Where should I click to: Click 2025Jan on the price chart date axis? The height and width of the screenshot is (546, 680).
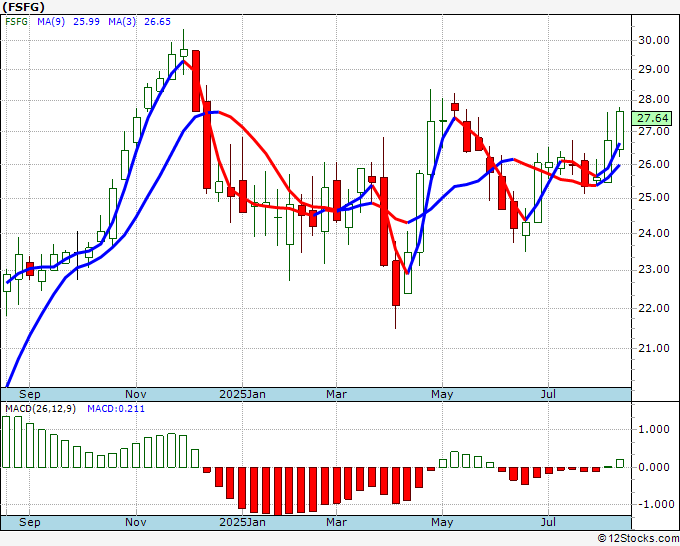pyautogui.click(x=242, y=394)
